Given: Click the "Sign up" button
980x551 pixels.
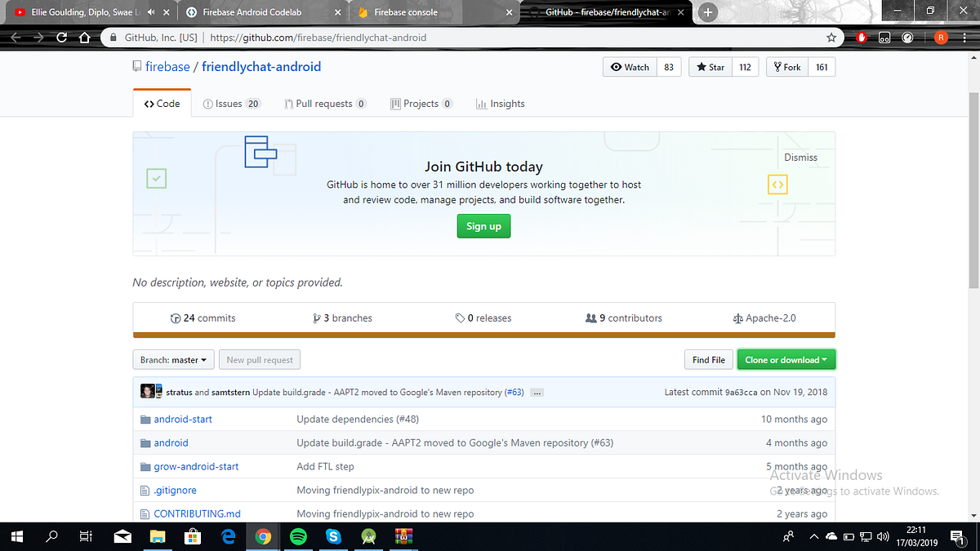Looking at the screenshot, I should click(483, 226).
